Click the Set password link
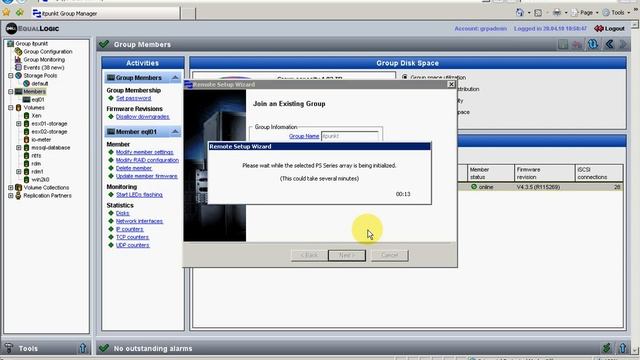Image resolution: width=640 pixels, height=360 pixels. point(133,98)
